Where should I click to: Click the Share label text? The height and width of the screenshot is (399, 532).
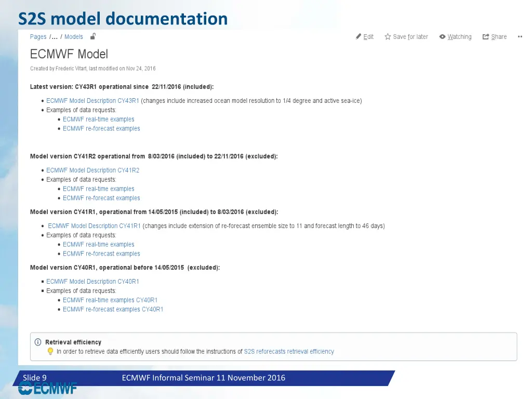coord(499,37)
